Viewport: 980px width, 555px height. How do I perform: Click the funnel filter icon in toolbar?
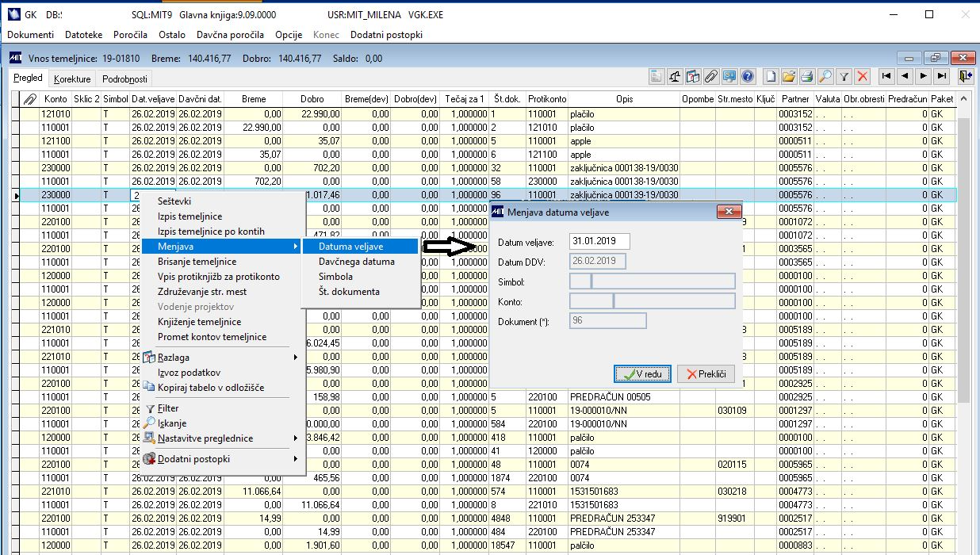844,77
